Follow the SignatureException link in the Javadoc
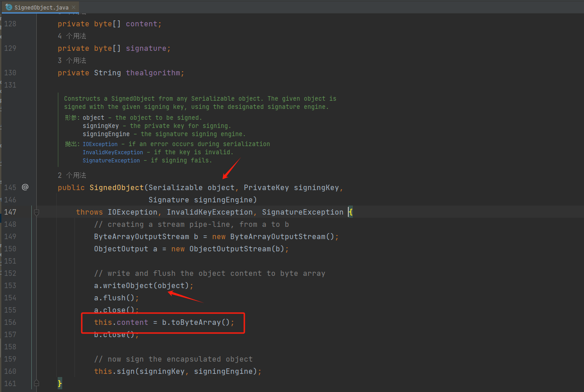The image size is (584, 392). 111,160
